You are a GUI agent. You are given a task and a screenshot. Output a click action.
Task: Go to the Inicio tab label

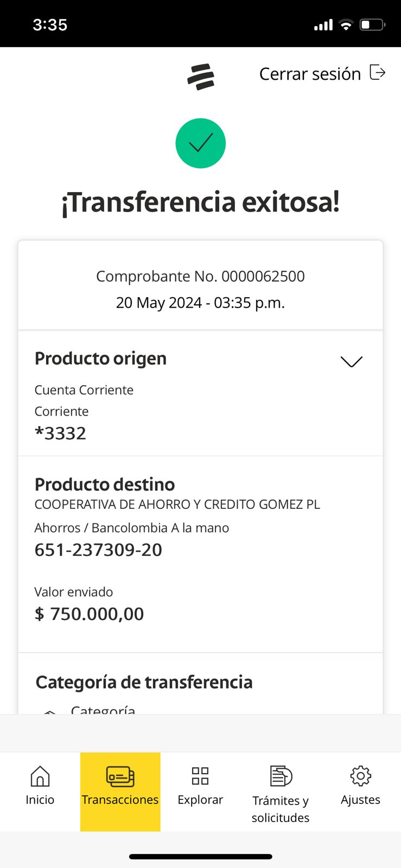click(40, 800)
